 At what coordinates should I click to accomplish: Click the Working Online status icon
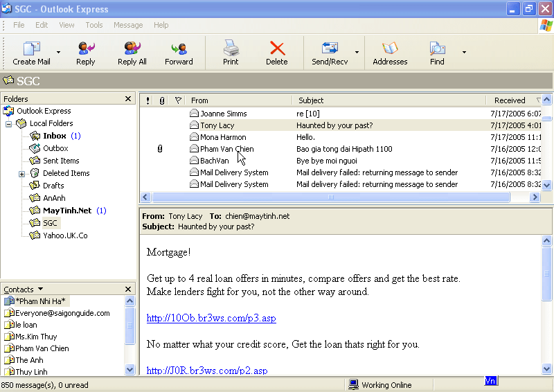click(x=353, y=384)
